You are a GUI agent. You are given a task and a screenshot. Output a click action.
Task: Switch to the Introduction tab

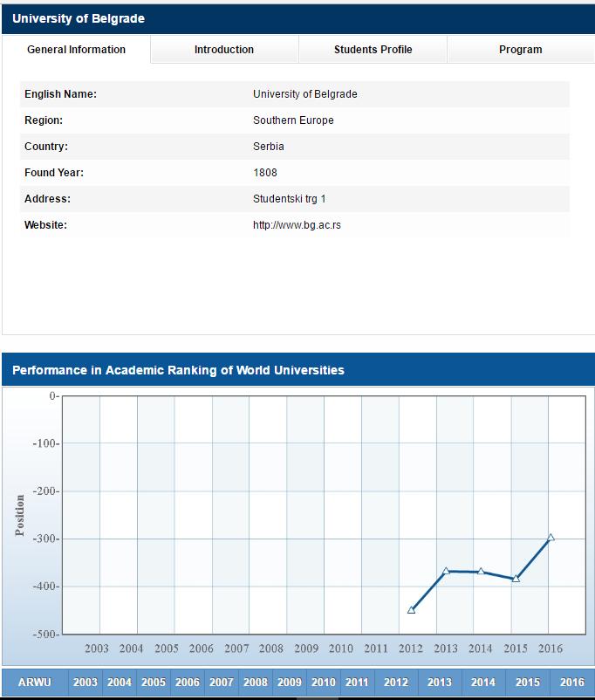224,50
